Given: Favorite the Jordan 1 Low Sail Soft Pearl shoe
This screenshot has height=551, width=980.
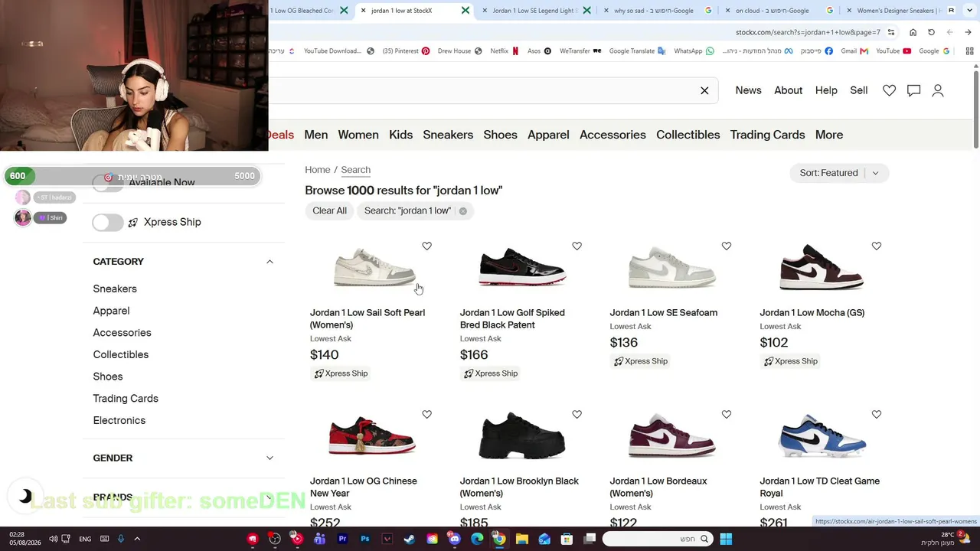Looking at the screenshot, I should point(426,246).
